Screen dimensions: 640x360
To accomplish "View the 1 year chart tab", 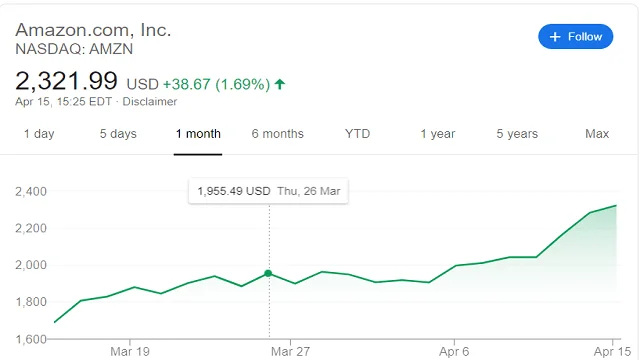I will (x=438, y=134).
